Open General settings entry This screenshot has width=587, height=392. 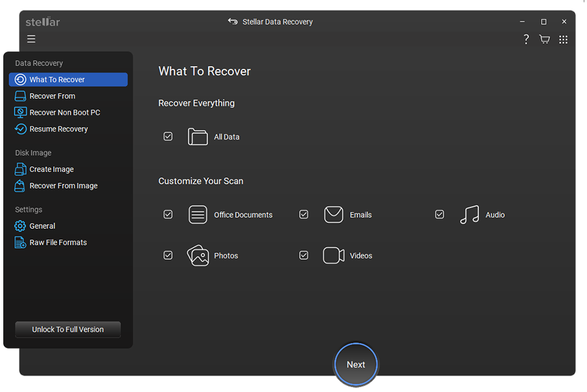coord(68,226)
